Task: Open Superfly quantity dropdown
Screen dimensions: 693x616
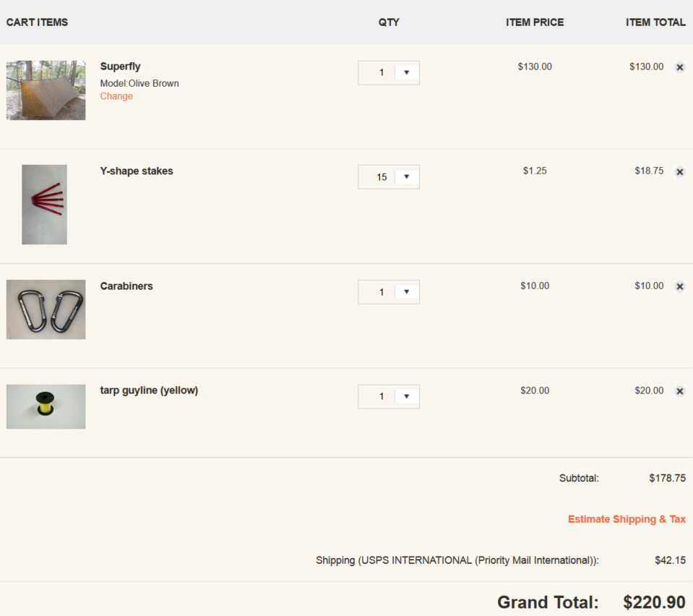Action: pyautogui.click(x=389, y=72)
